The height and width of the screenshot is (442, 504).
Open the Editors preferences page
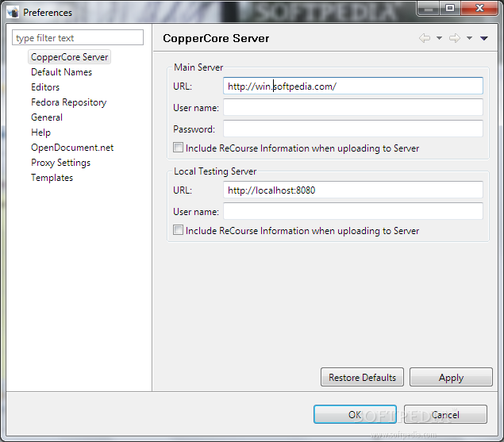(x=45, y=87)
